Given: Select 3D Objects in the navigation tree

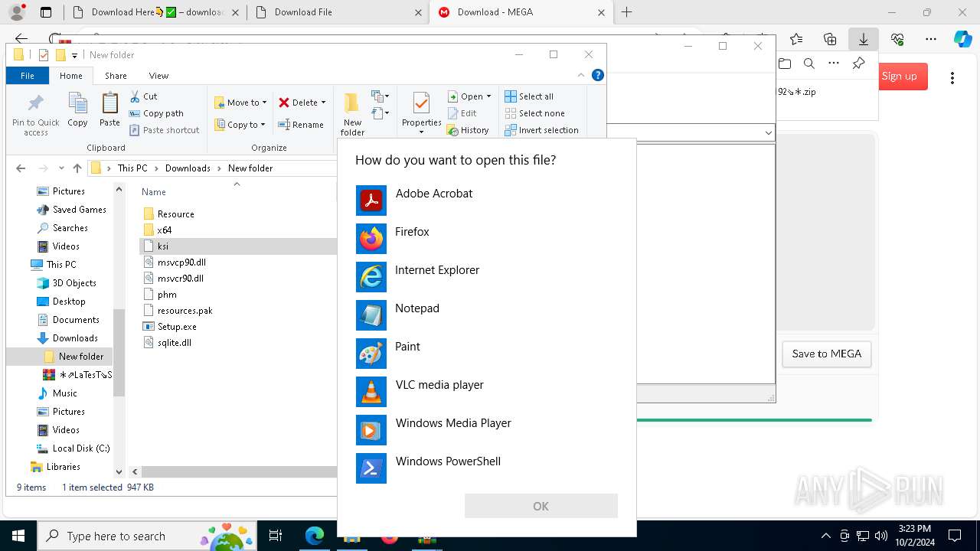Looking at the screenshot, I should click(74, 283).
